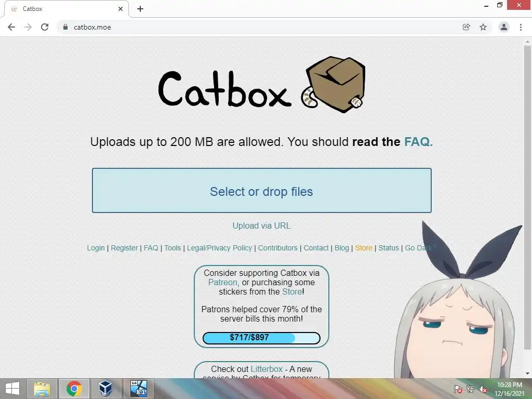
Task: Click the muted volume tray icon
Action: 483,389
